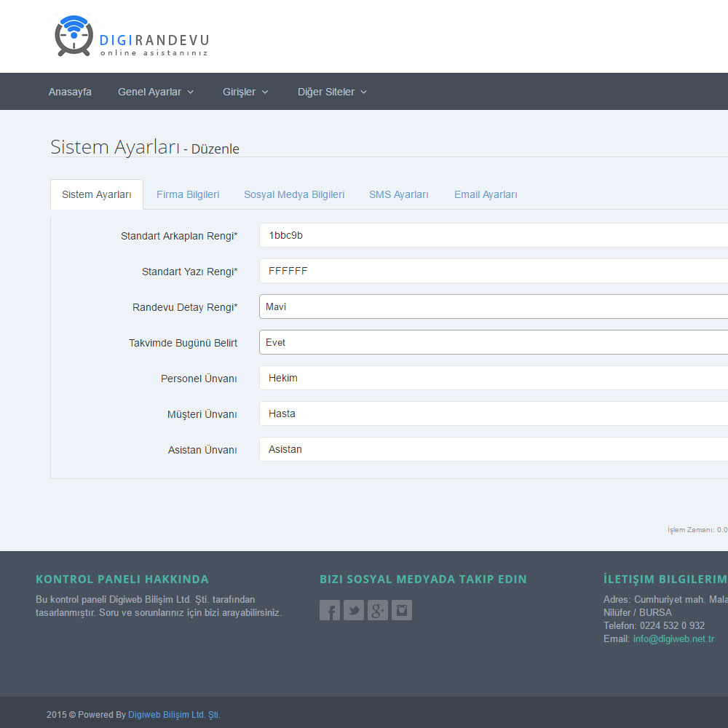
Task: Switch to the Email Ayarları tab
Action: click(x=486, y=194)
